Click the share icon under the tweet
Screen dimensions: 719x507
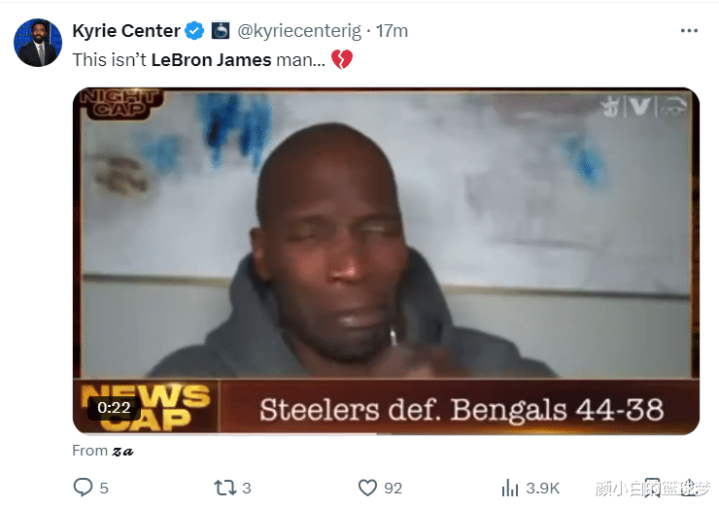[x=689, y=488]
